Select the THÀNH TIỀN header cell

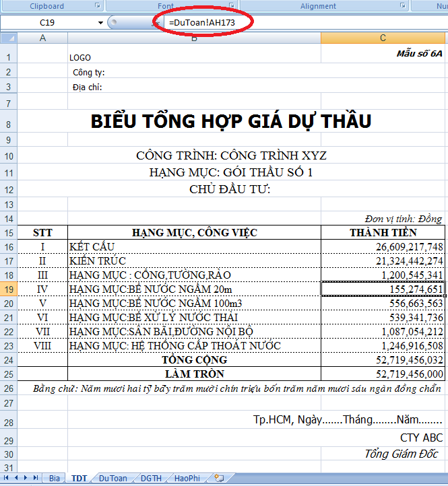tap(383, 232)
